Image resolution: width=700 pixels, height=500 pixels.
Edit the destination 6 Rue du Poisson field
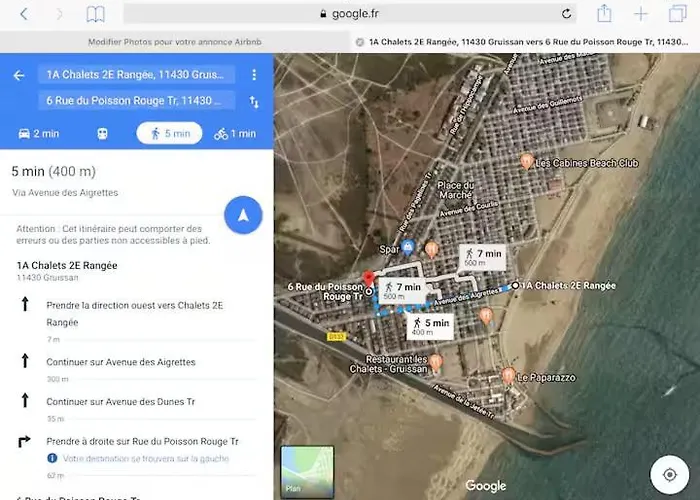[137, 101]
